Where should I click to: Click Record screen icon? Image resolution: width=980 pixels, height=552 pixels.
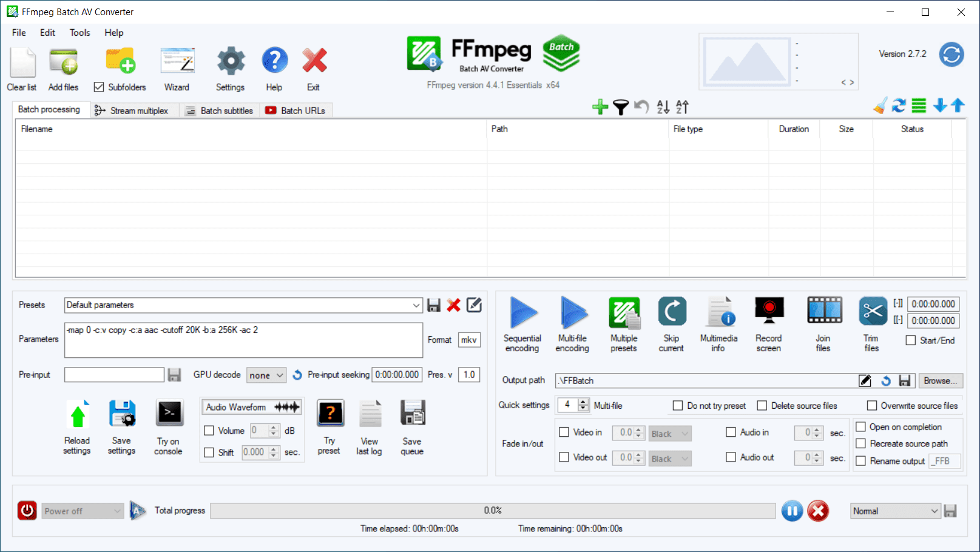769,311
